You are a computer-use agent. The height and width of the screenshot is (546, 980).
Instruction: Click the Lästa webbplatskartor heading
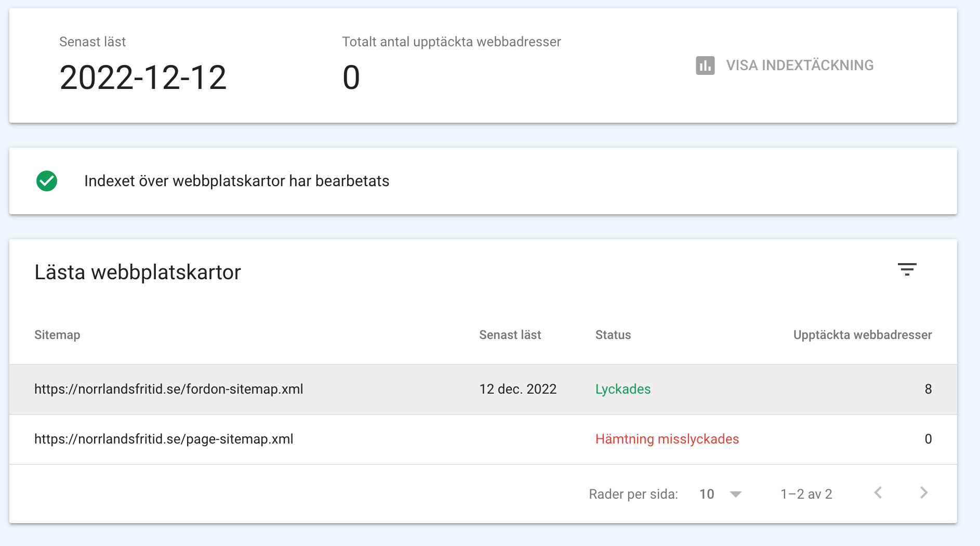[138, 272]
